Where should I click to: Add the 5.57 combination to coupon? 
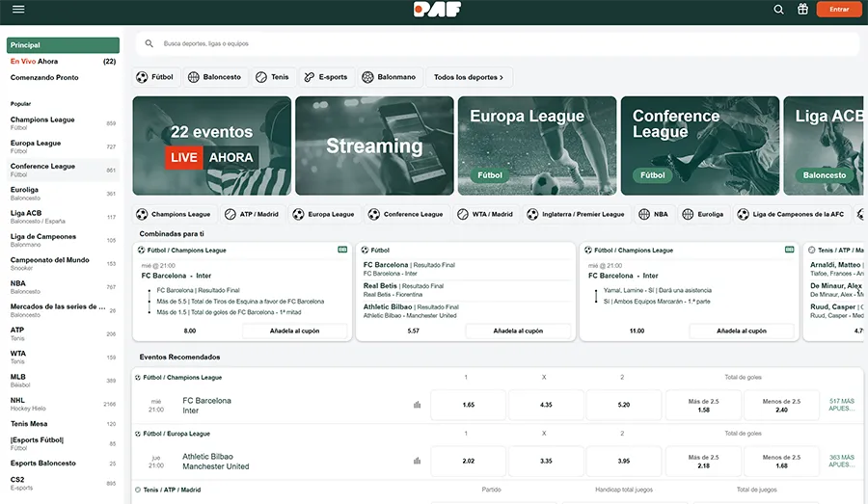(x=518, y=331)
